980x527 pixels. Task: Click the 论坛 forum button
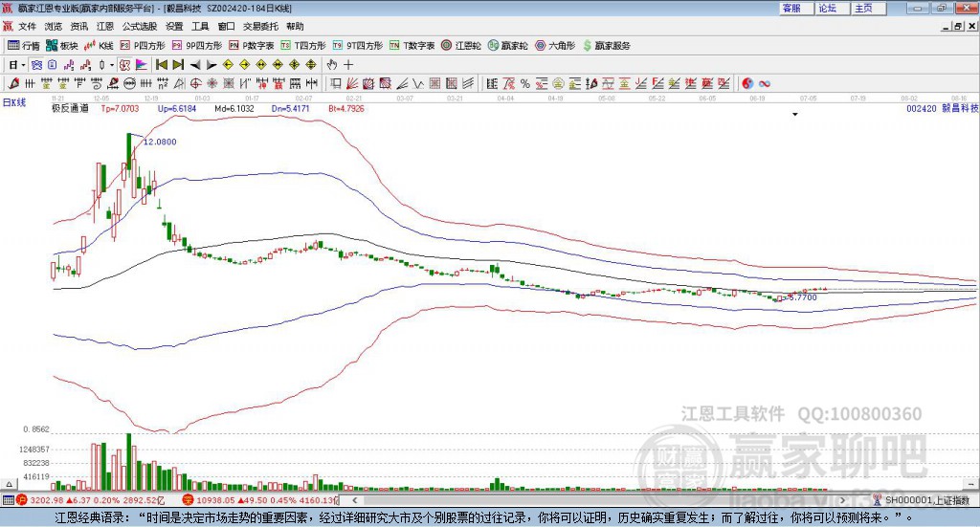833,8
